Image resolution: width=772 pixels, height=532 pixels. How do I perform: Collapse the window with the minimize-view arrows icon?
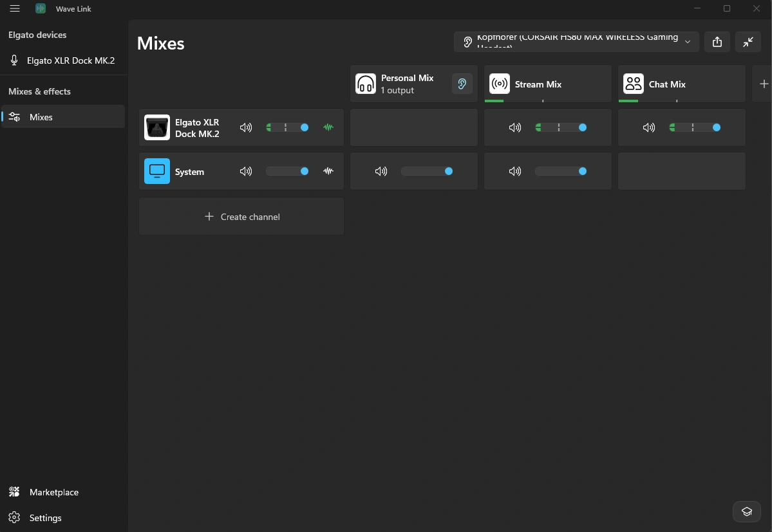point(748,42)
